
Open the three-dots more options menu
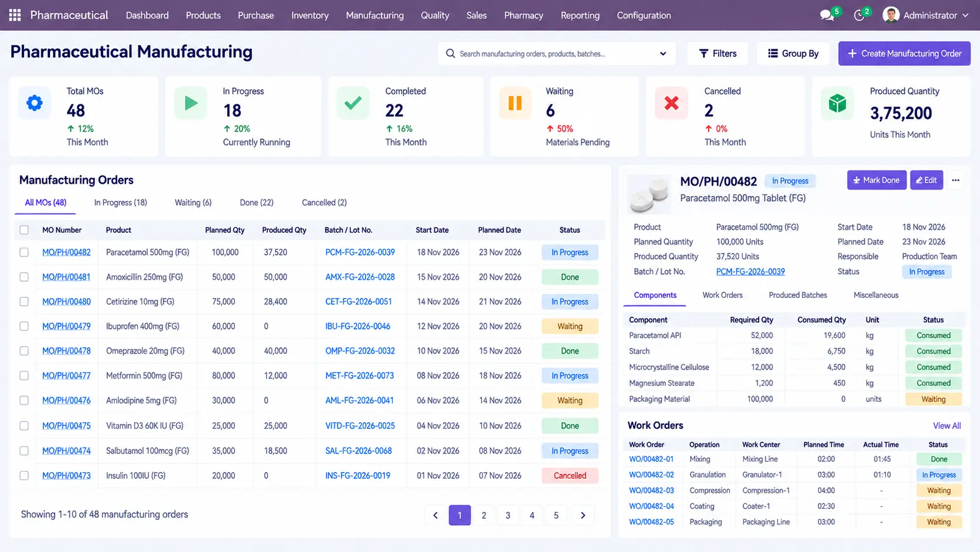[955, 180]
